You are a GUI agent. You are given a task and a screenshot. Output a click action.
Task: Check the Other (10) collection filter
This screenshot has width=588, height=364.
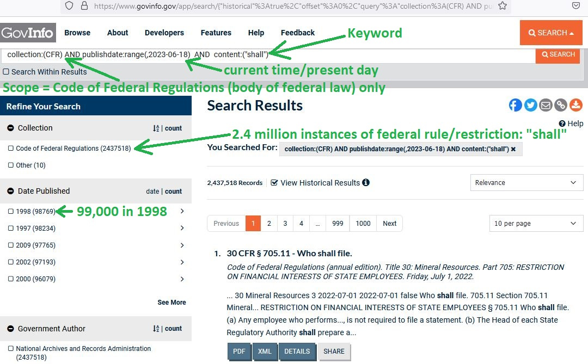point(11,165)
